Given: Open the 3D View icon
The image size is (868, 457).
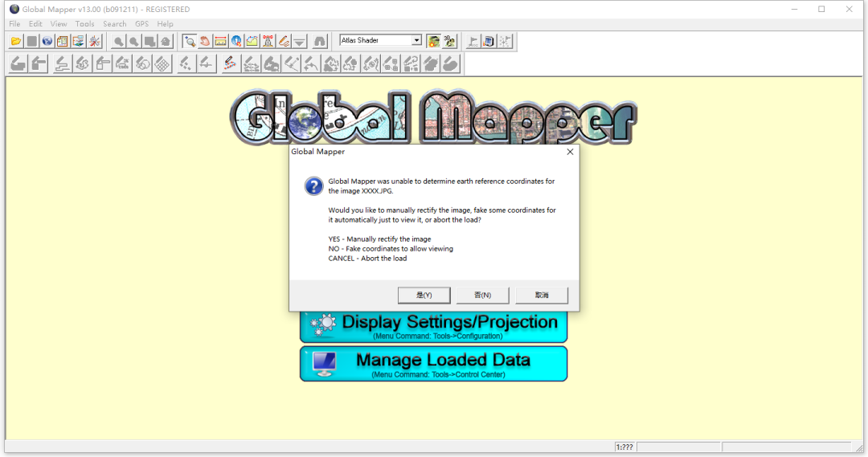Looking at the screenshot, I should 449,41.
